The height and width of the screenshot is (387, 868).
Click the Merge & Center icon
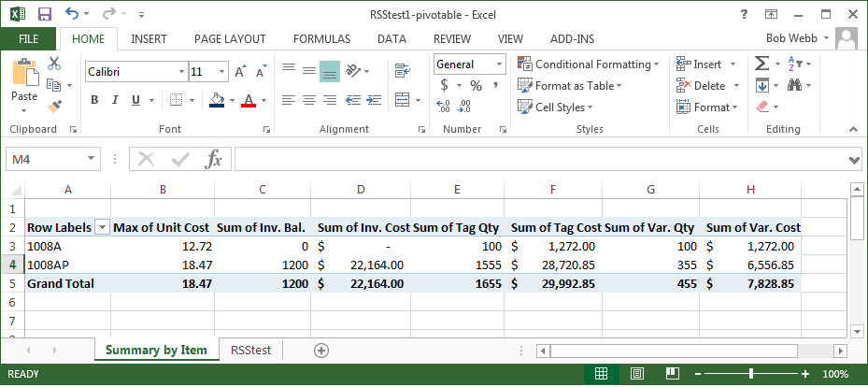point(402,100)
